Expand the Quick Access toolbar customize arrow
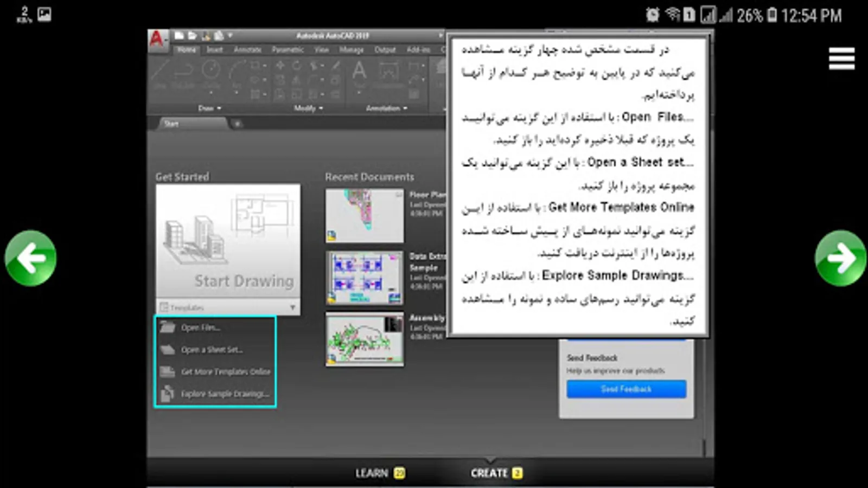 pos(230,36)
